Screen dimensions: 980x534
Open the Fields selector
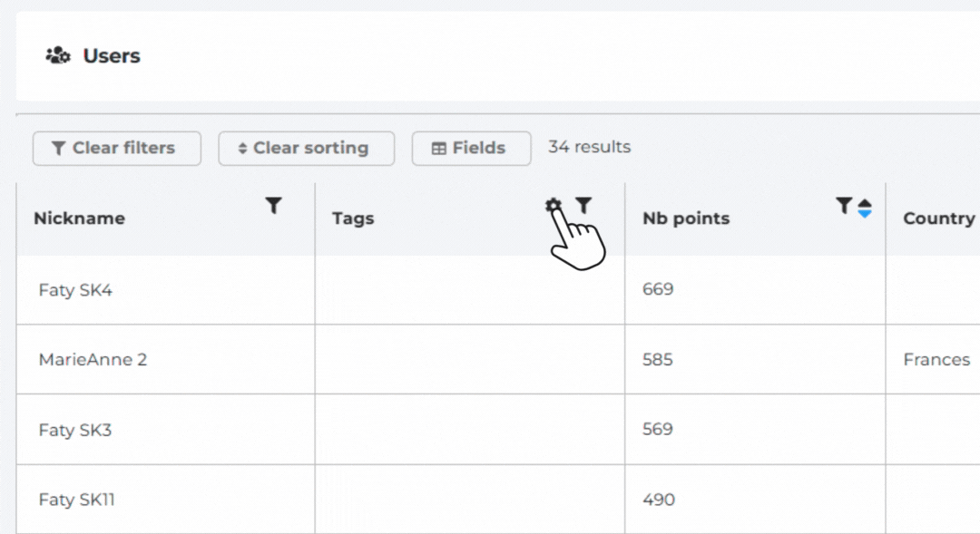point(471,148)
